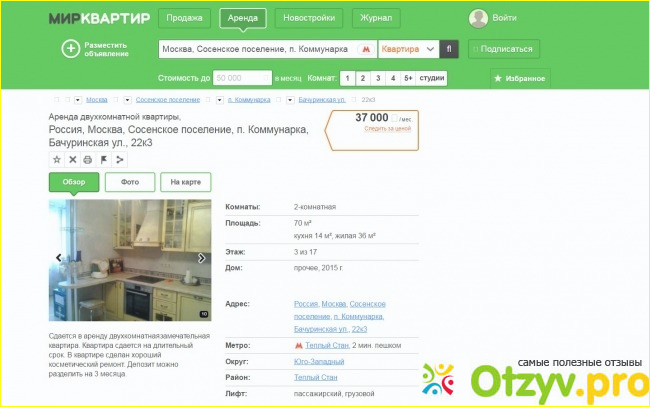650x407 pixels.
Task: Expand the Москва breadcrumb dropdown arrow
Action: (78, 100)
